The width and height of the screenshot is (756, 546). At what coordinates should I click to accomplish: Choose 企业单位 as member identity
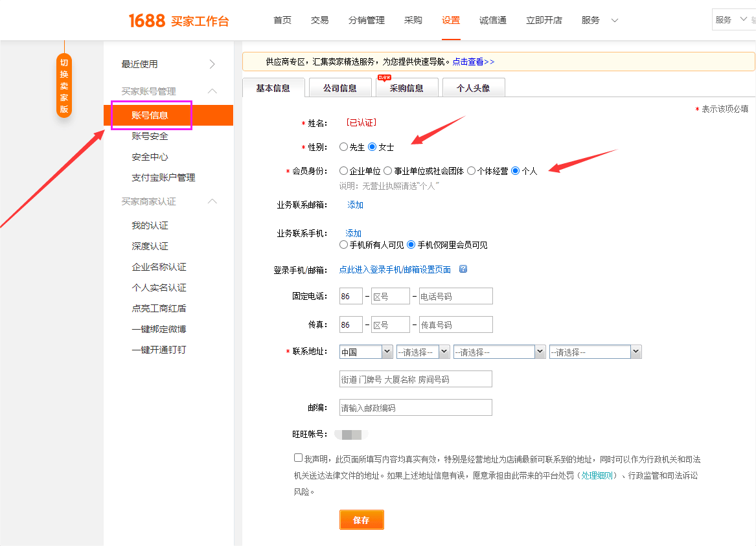(x=343, y=170)
